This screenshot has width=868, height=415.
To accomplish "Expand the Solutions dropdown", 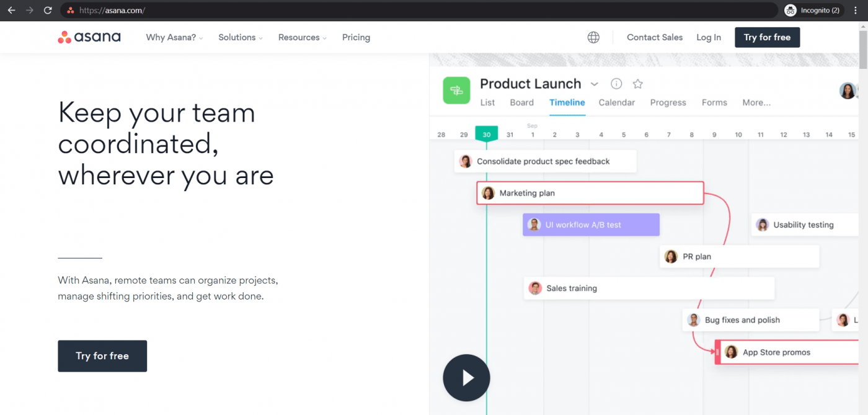I will click(x=240, y=37).
